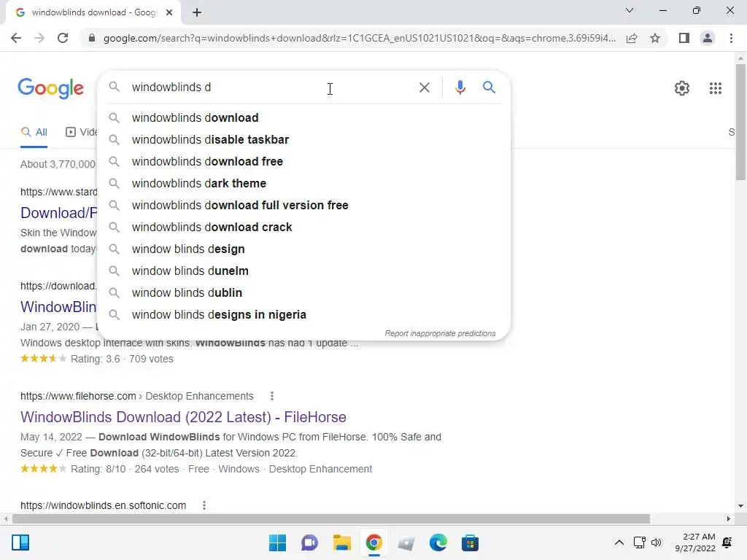Click Report inappropriate predictions link

pyautogui.click(x=440, y=333)
